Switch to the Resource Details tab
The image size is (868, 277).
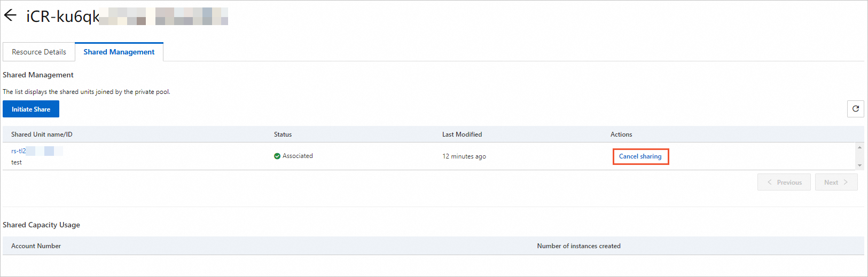(x=39, y=52)
